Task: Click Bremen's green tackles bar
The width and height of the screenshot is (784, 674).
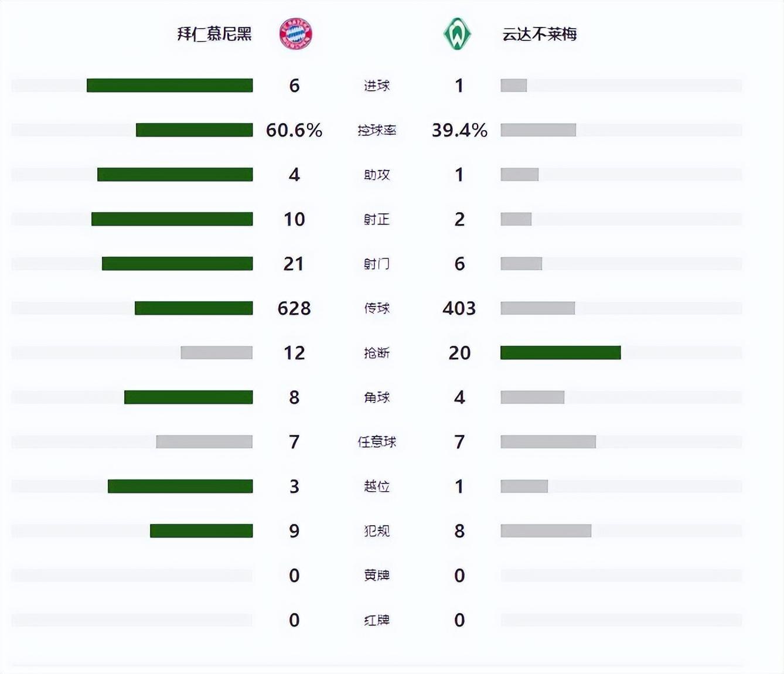Action: [560, 353]
